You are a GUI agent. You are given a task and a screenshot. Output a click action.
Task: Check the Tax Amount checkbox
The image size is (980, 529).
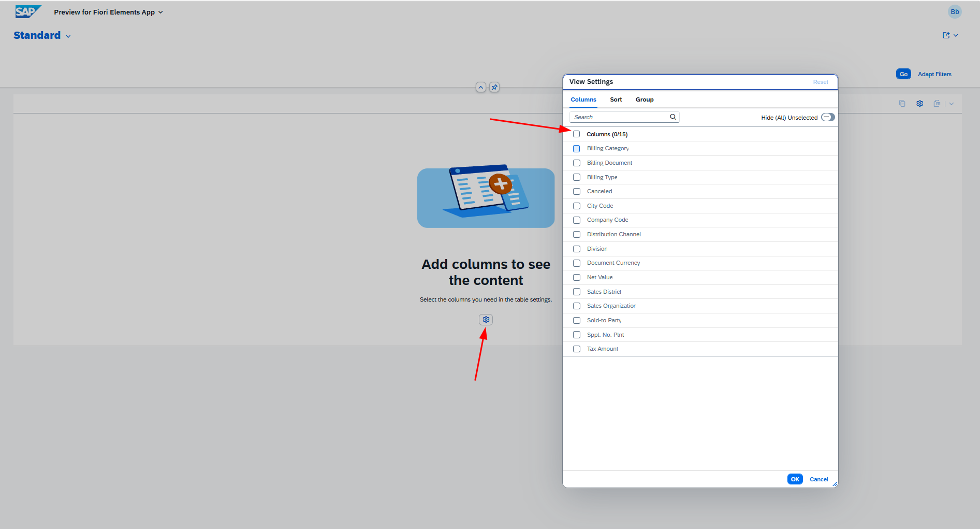point(576,349)
